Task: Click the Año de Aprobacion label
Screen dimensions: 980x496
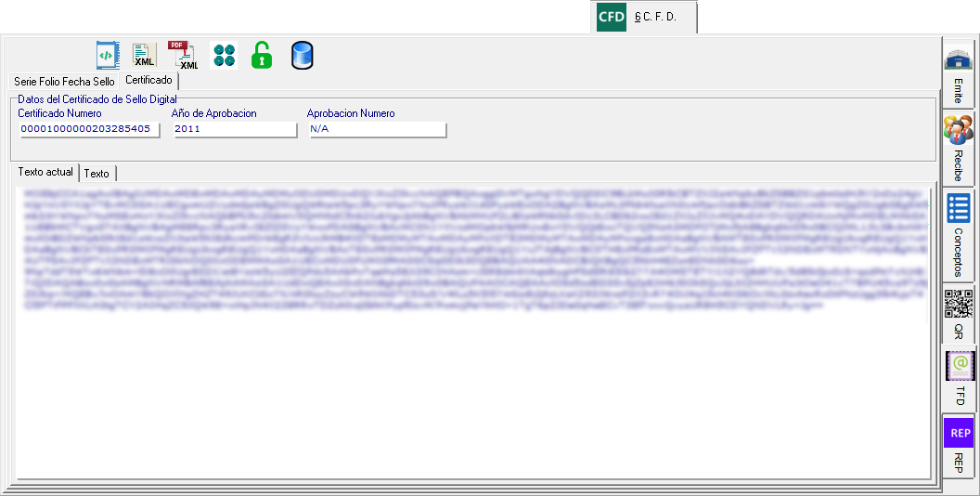Action: tap(213, 113)
